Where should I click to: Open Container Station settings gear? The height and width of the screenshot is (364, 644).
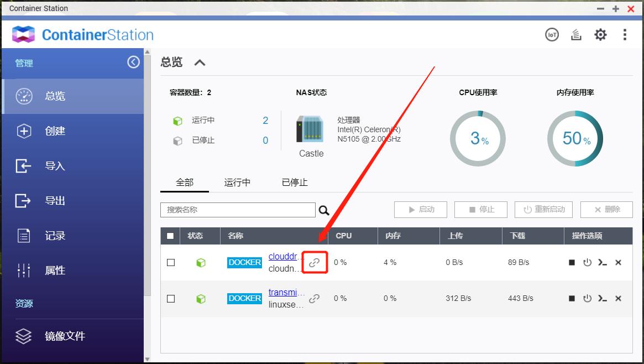tap(600, 34)
